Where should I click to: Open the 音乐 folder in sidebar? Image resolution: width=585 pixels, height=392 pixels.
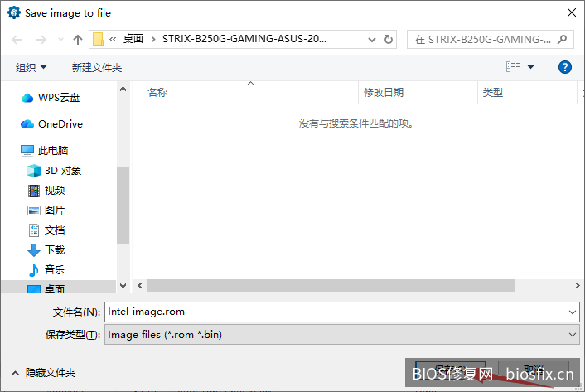55,270
